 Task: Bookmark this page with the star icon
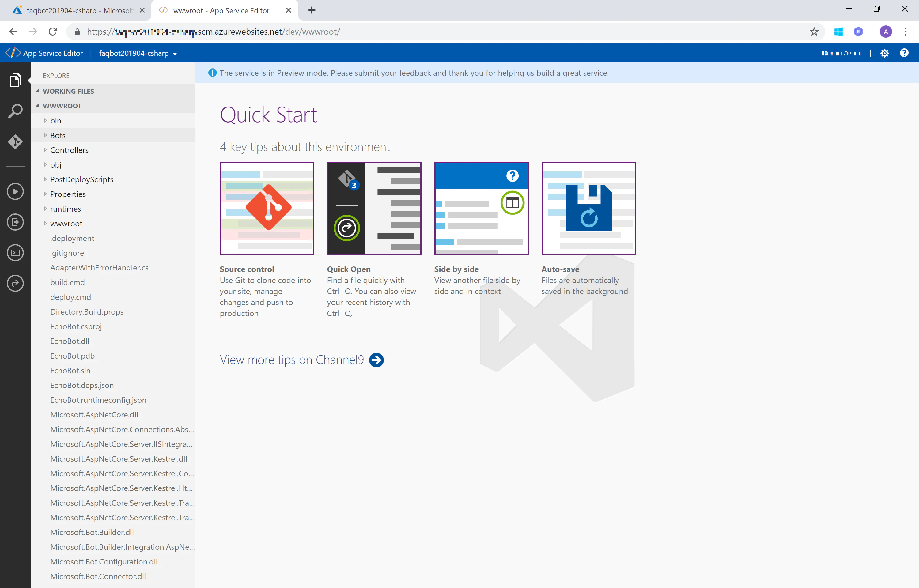[814, 32]
